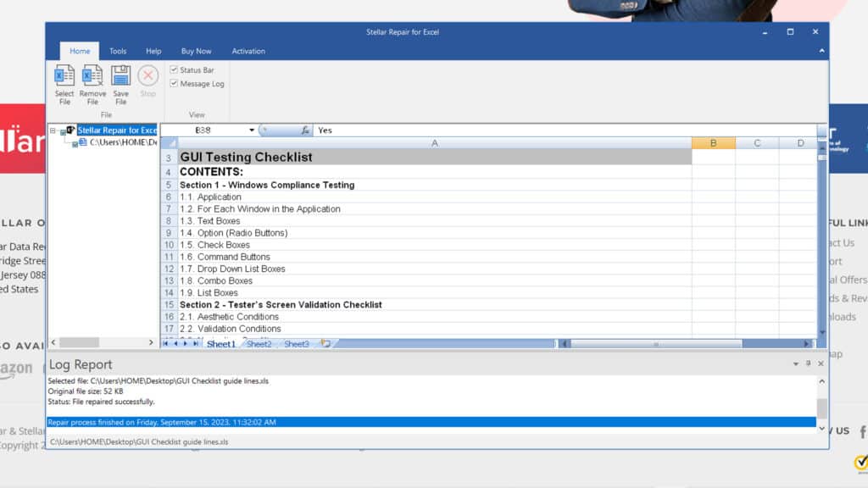Click the tree panel scroll left arrow
868x488 pixels.
pos(53,342)
